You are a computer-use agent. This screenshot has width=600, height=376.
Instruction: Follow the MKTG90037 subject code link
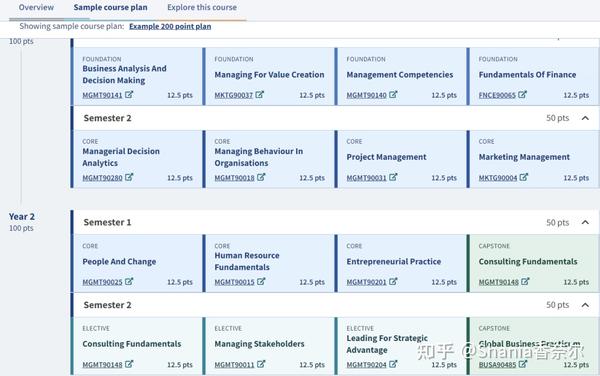tap(233, 95)
